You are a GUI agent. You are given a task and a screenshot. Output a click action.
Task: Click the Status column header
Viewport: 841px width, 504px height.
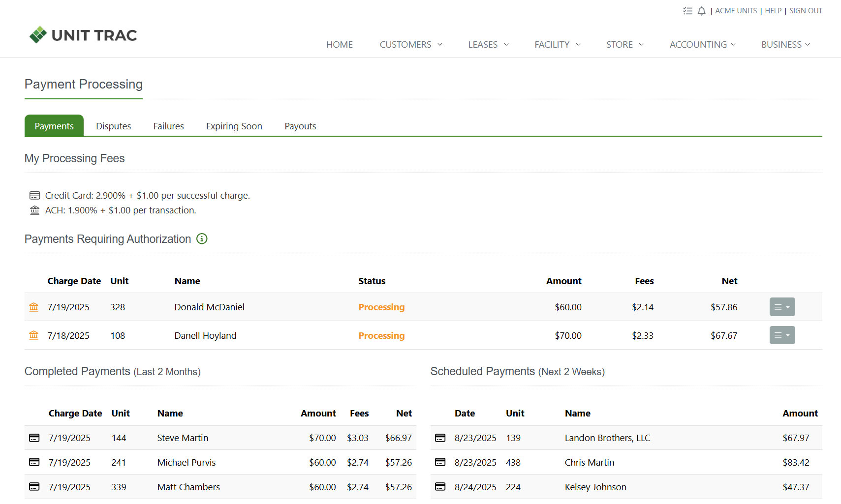(x=372, y=281)
